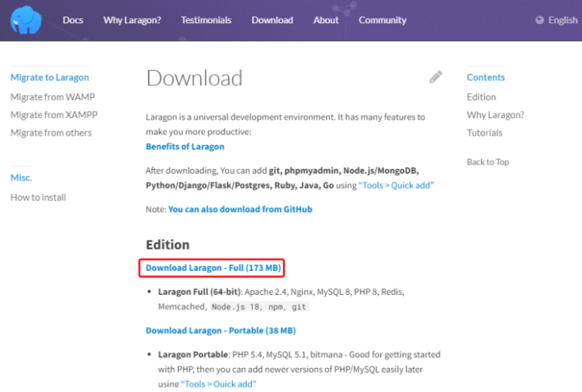Open the English language selector
The height and width of the screenshot is (392, 582).
tap(562, 20)
